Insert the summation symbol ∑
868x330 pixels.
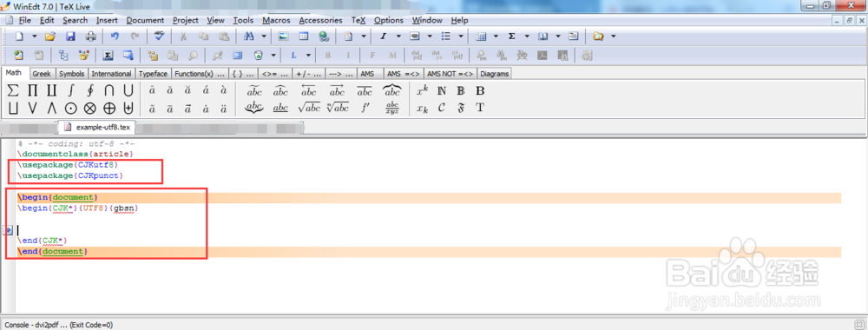pos(13,91)
